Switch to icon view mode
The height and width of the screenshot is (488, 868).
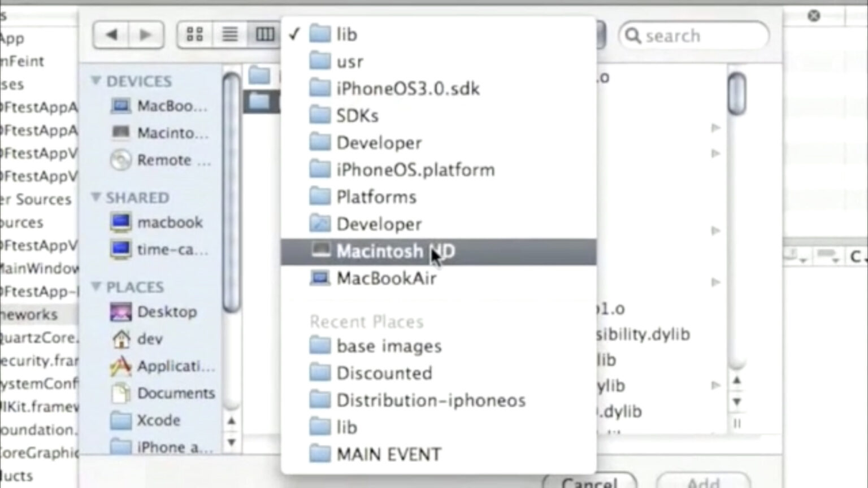point(195,34)
